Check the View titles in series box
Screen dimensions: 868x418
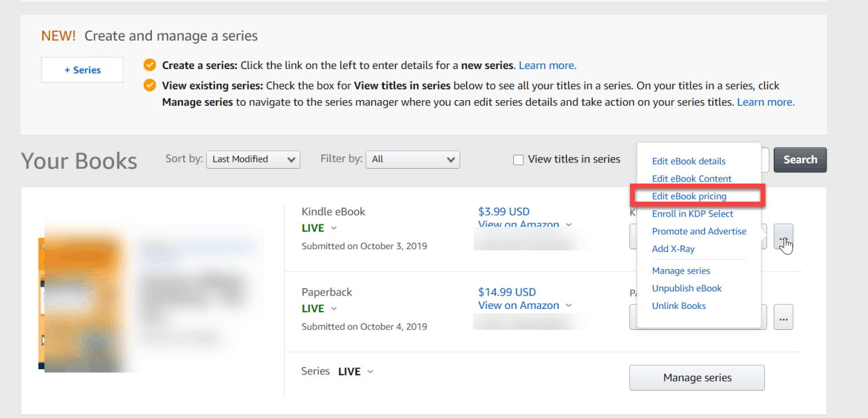[x=518, y=159]
